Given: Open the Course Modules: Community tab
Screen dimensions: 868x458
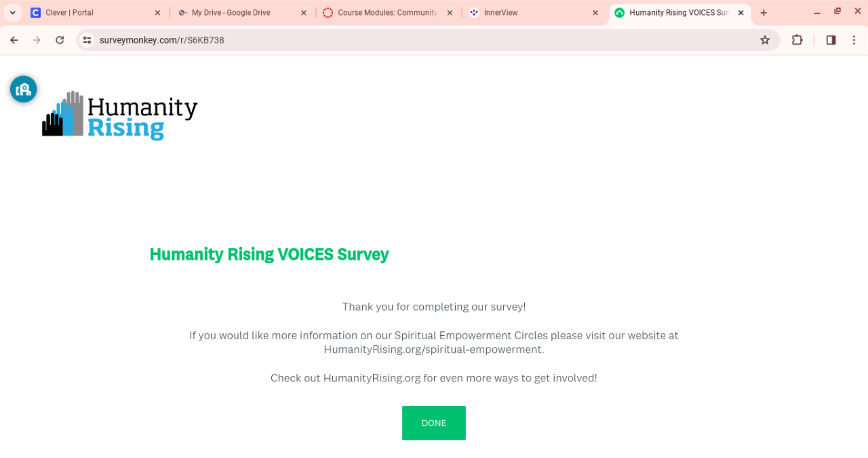Looking at the screenshot, I should [383, 13].
